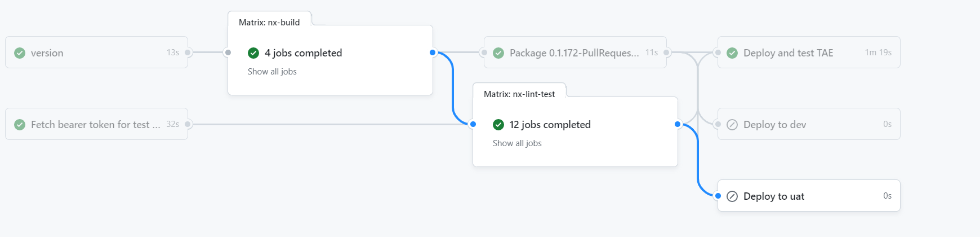Open the Matrix: nx-lint-test tab label
This screenshot has width=980, height=237.
(x=519, y=94)
